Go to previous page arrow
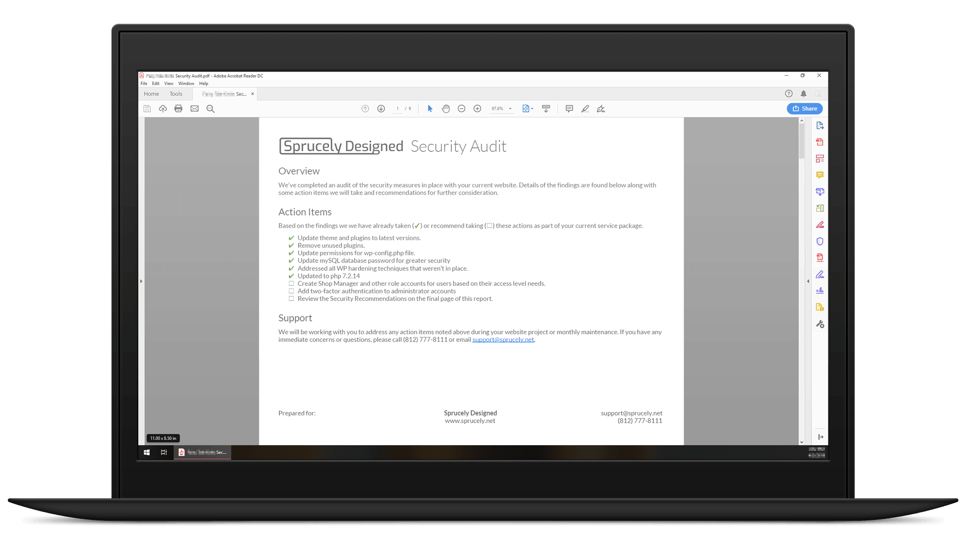The width and height of the screenshot is (980, 551). (365, 109)
